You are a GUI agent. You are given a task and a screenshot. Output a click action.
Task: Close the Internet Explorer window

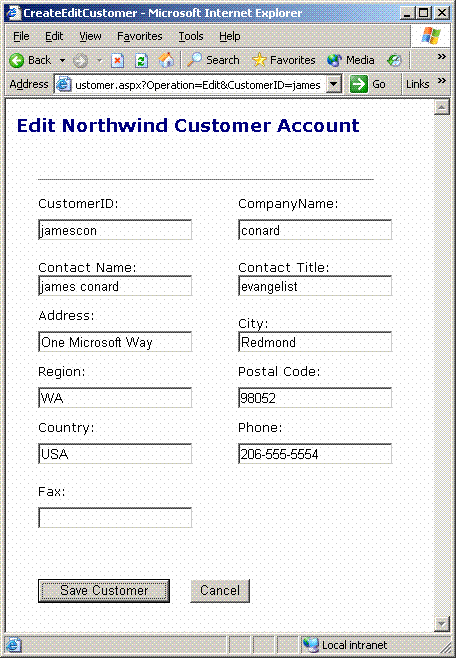(442, 13)
